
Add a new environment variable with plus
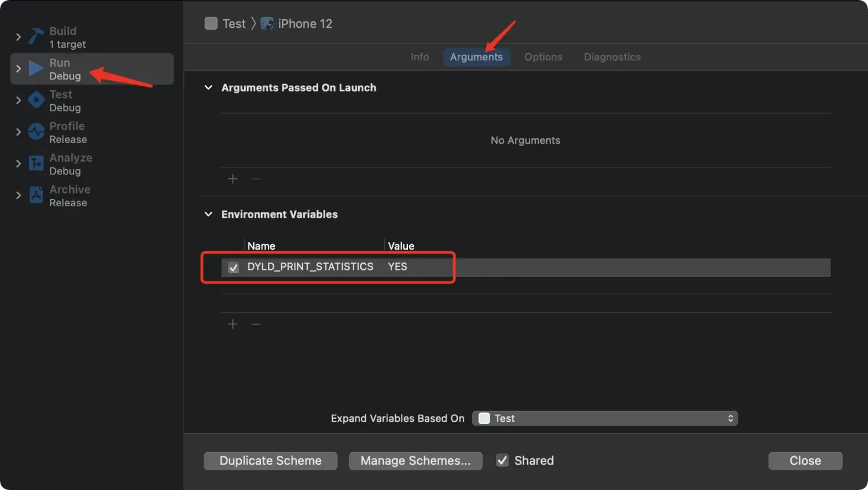pos(233,324)
